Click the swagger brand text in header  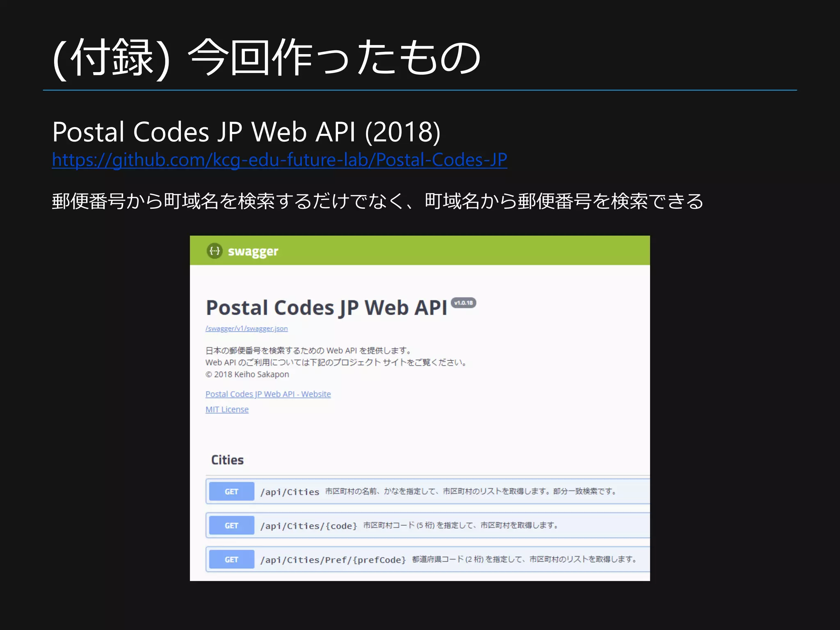(x=253, y=251)
